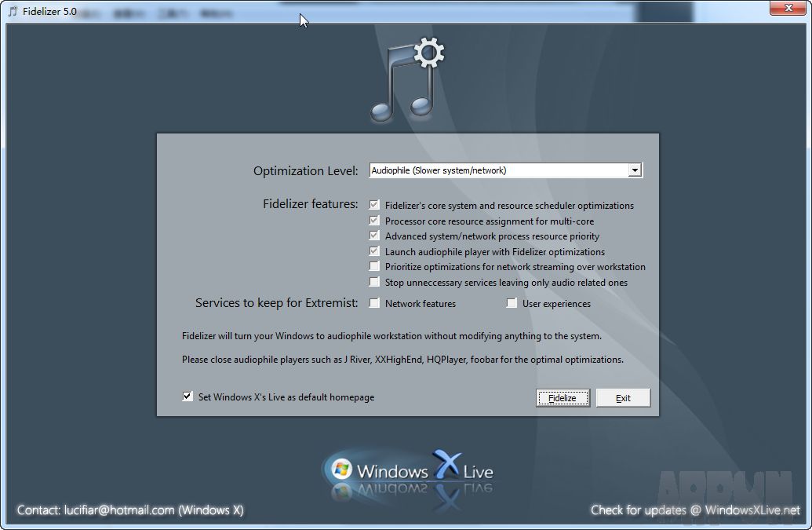Click the Contact lucifiar@hotmail.com text
Screen dimensions: 812x530
130,510
